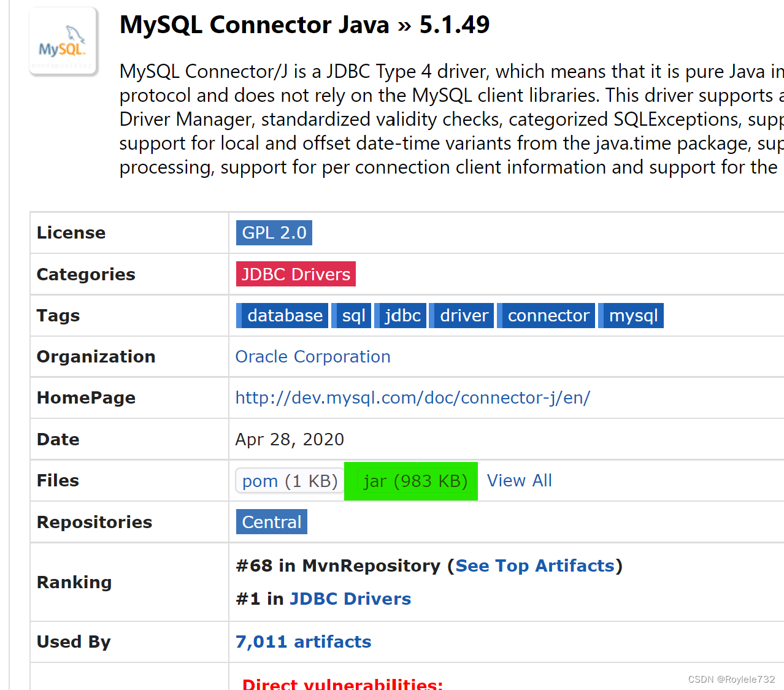
Task: Click the Apr 28, 2020 date value
Action: [x=290, y=440]
